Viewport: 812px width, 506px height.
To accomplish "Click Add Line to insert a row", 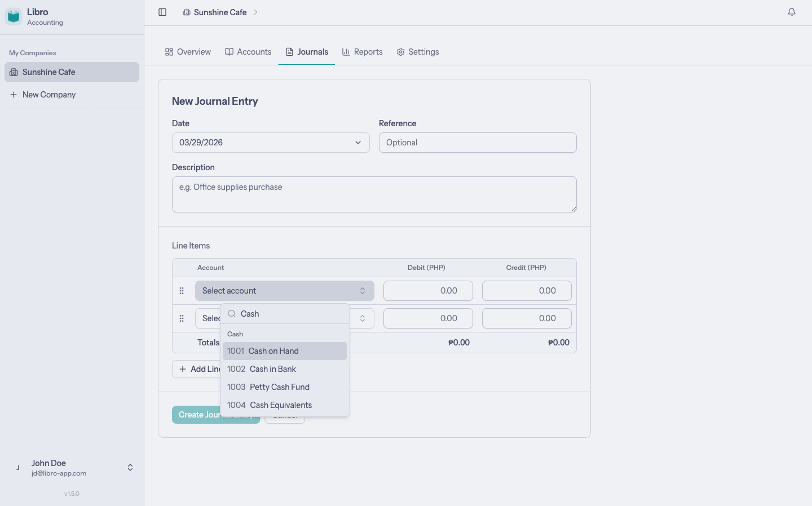I will (x=197, y=369).
